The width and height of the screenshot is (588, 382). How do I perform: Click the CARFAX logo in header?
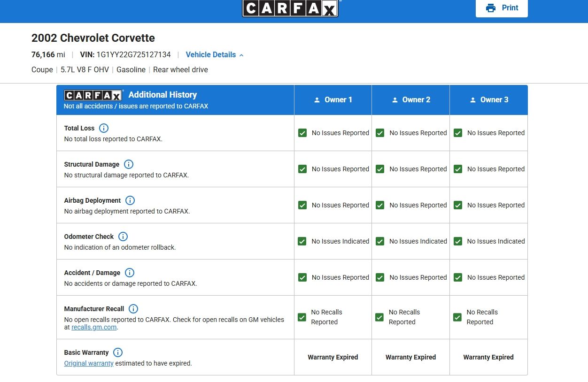(290, 8)
